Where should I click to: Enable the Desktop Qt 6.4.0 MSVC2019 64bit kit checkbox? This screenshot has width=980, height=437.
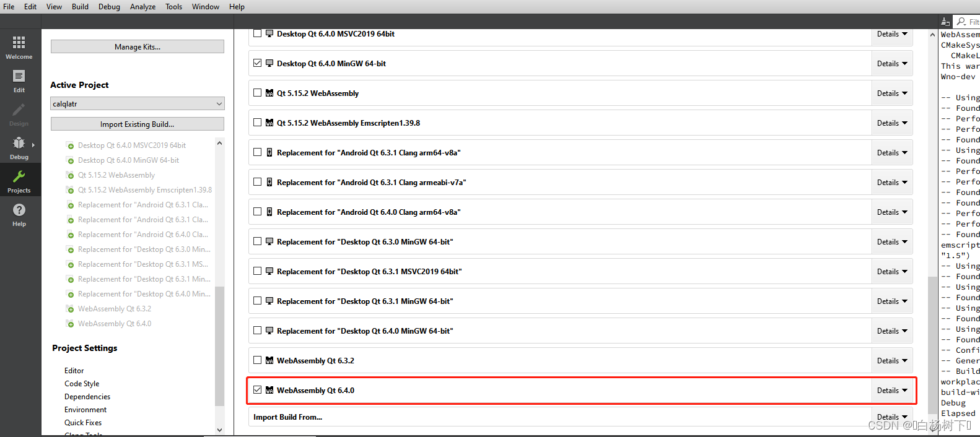(258, 33)
